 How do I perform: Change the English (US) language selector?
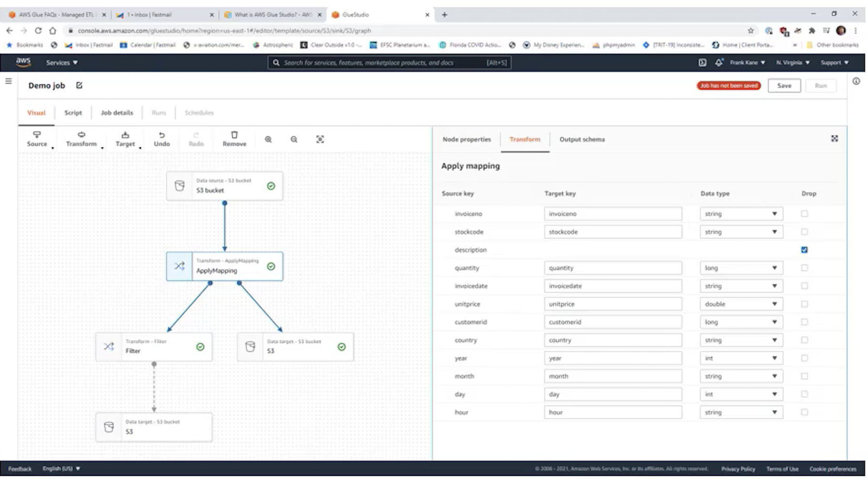click(x=61, y=469)
